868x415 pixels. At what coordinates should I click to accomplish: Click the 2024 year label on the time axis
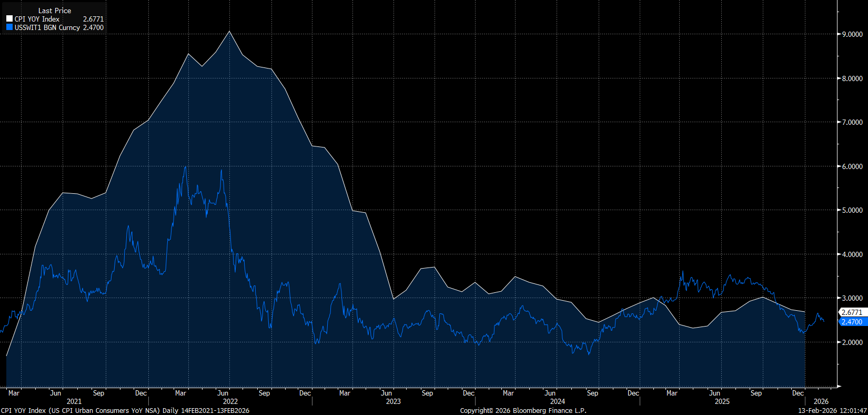point(558,401)
